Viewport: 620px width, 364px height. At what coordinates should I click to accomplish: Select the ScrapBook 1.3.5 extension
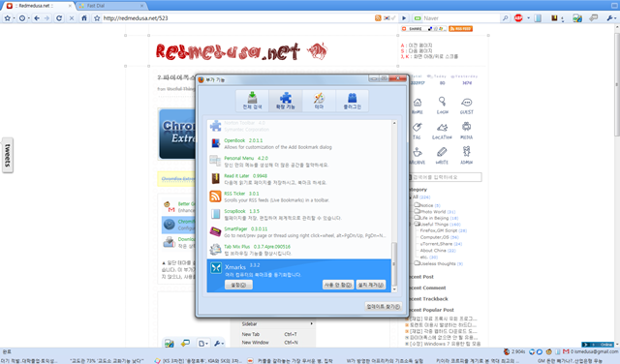(299, 215)
